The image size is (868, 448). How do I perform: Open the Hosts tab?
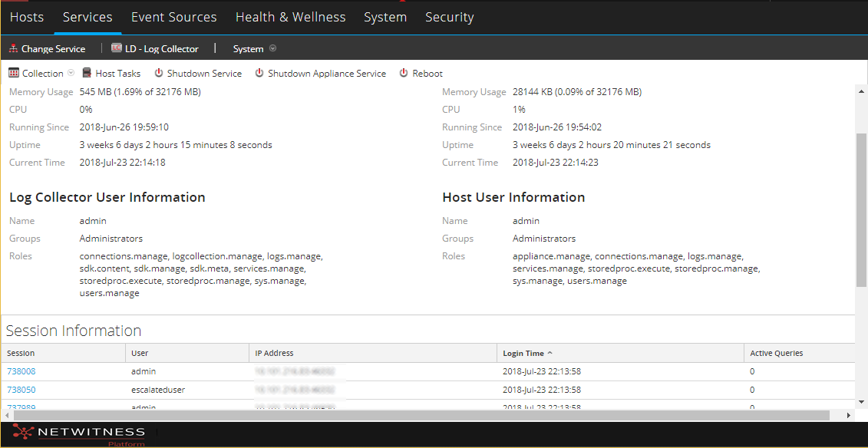pos(27,17)
